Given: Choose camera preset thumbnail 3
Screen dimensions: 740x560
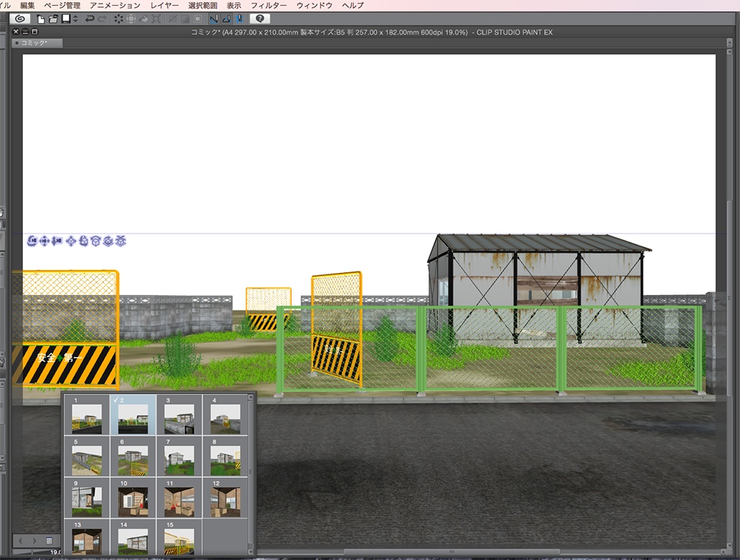Looking at the screenshot, I should [x=179, y=415].
